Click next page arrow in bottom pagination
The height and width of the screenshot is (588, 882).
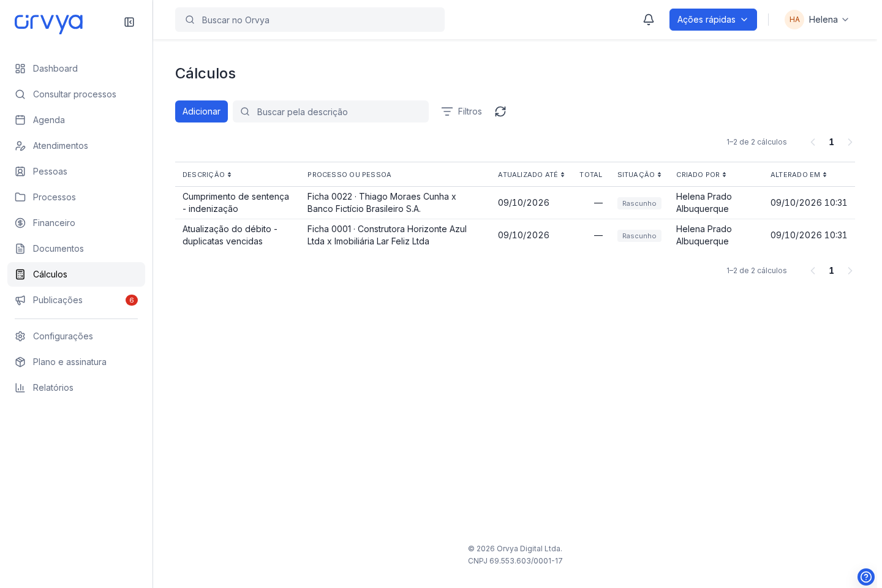pyautogui.click(x=850, y=271)
